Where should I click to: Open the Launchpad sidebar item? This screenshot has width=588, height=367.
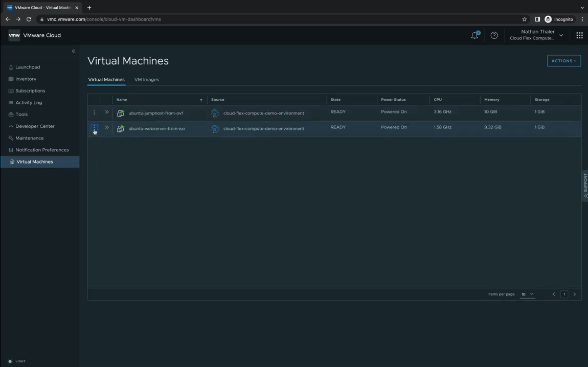[x=28, y=67]
